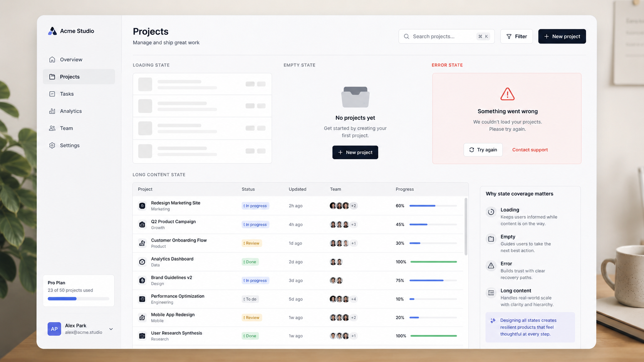Click the Analytics Dashboard project icon

click(x=142, y=262)
